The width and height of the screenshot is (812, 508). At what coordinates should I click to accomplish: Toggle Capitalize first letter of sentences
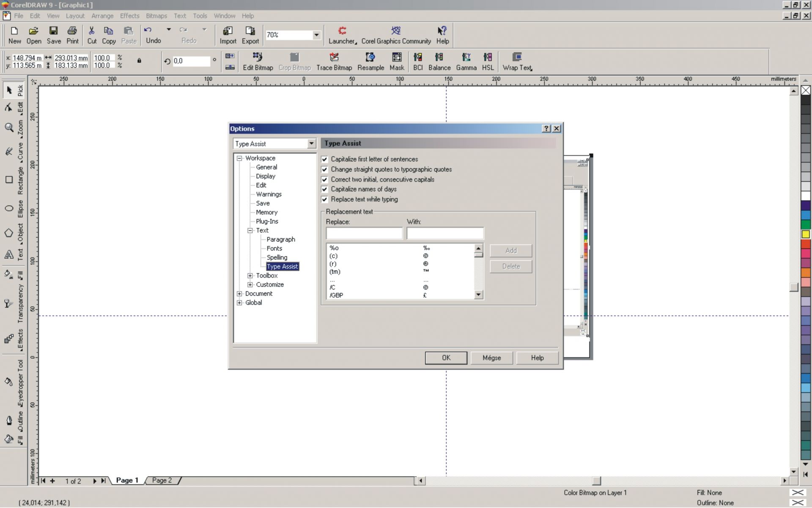[x=324, y=159]
